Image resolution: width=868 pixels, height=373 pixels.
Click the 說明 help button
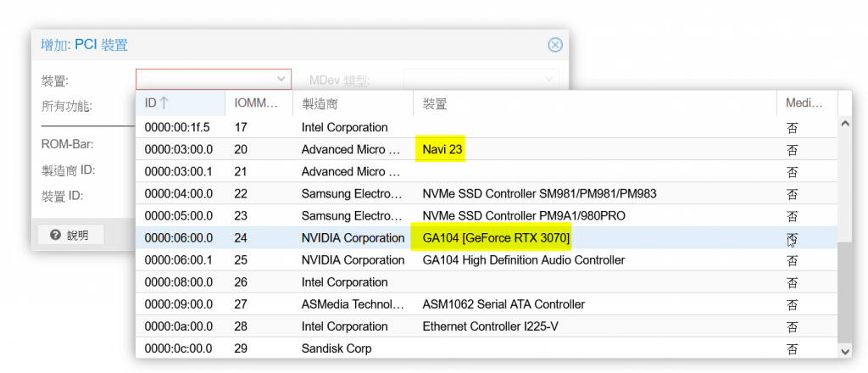click(70, 235)
